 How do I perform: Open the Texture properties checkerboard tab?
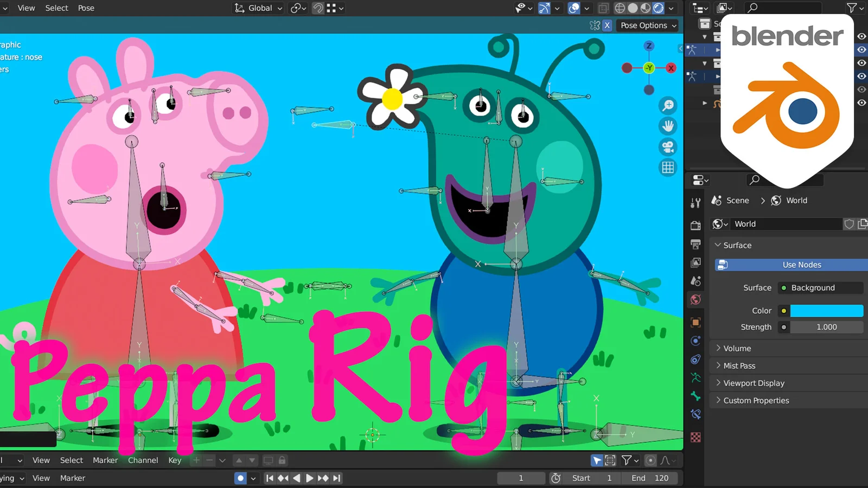coord(695,437)
